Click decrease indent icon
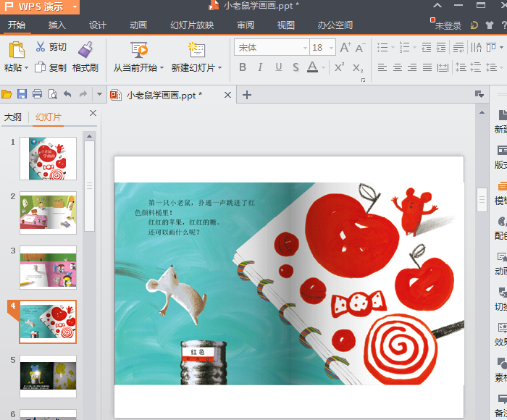 pyautogui.click(x=427, y=48)
